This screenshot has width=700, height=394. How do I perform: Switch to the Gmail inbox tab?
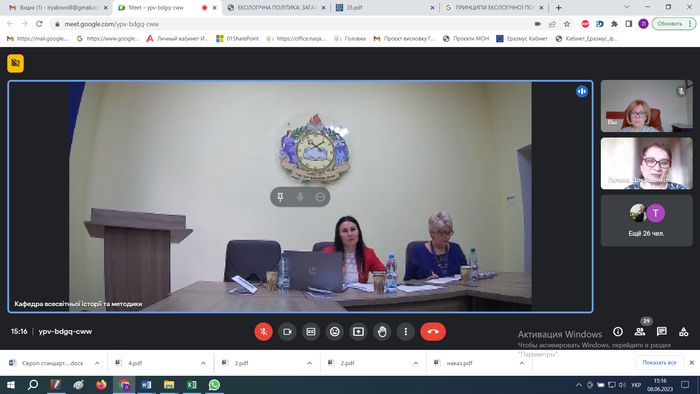point(58,8)
